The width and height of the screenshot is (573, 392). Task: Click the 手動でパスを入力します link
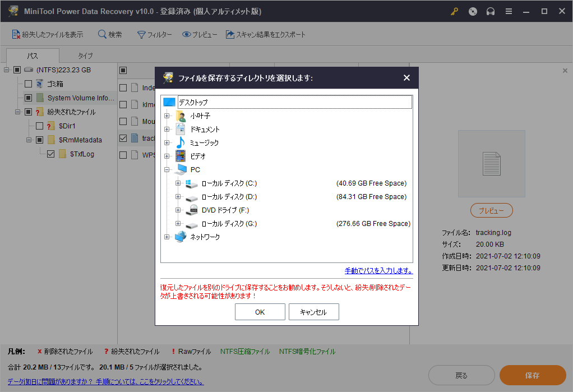[378, 271]
